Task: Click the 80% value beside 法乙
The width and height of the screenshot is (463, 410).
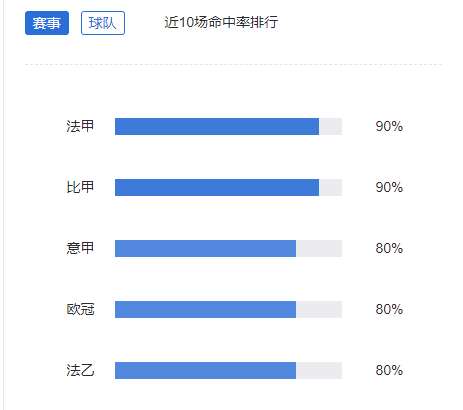Action: tap(389, 370)
